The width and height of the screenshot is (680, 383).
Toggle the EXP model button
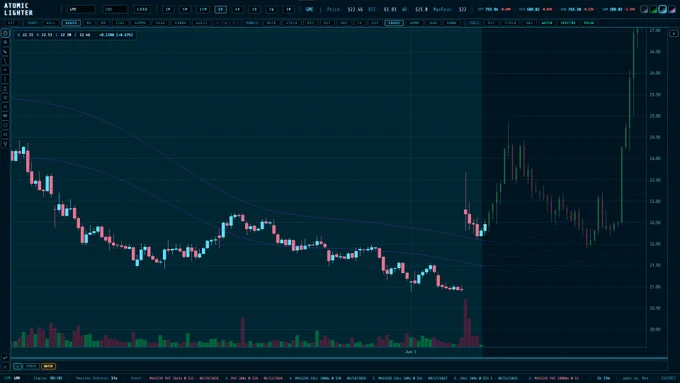pos(375,23)
